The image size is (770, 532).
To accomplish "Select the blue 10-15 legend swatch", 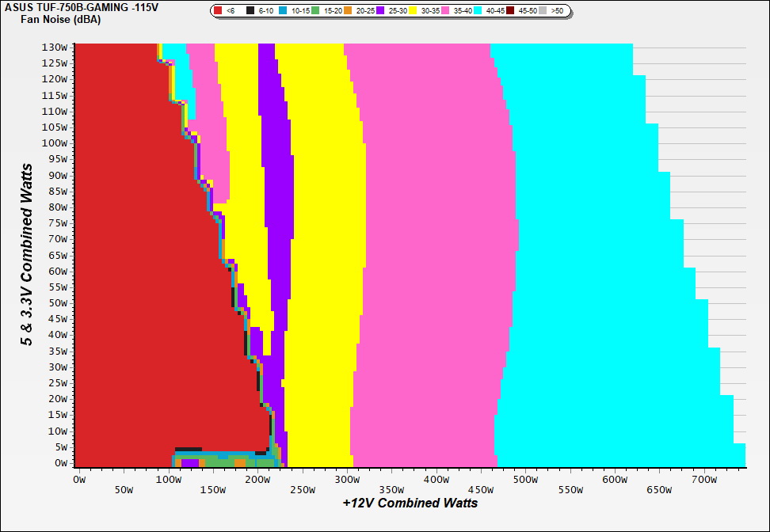I will tap(284, 11).
